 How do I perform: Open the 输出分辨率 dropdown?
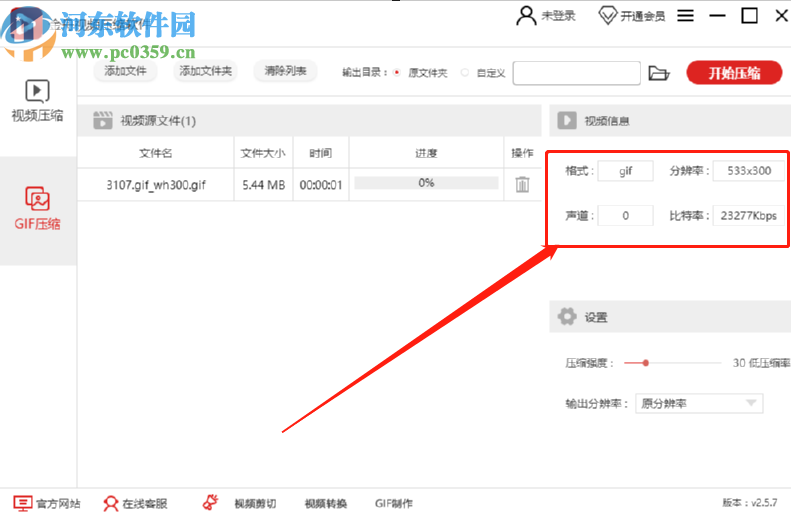(699, 404)
